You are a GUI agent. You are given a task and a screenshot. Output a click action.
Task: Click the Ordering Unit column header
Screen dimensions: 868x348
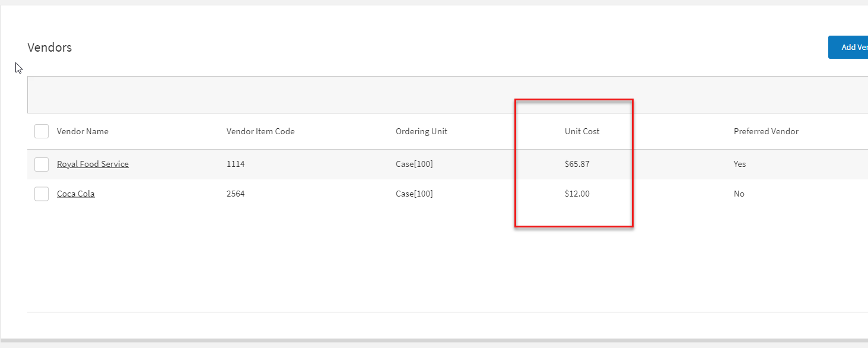point(421,131)
